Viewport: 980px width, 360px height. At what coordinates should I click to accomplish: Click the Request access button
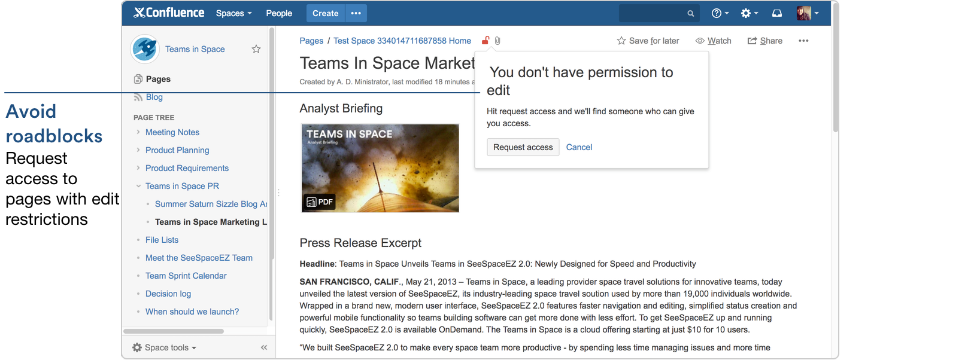(523, 147)
